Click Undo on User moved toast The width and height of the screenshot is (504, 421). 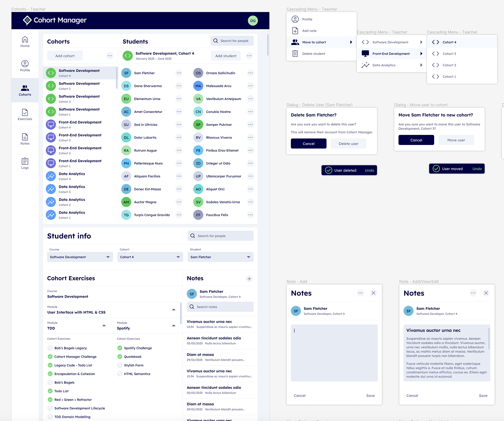pos(477,169)
